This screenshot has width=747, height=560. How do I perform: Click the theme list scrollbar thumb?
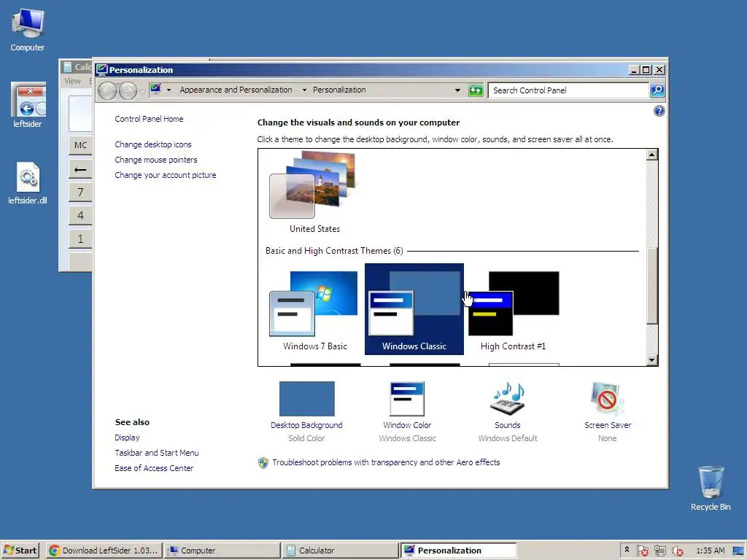tap(652, 286)
